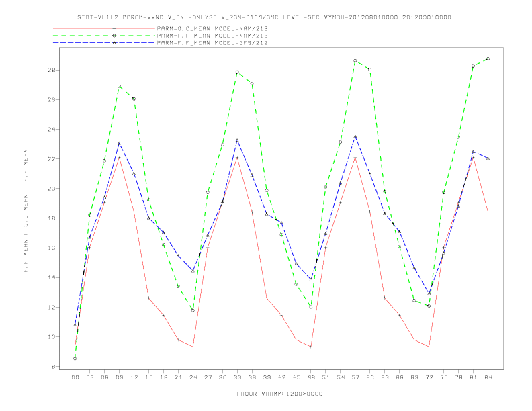This screenshot has height=411, width=532.
Task: Select the green F.F_MEAN MODEL=NAM/218 legend label
Action: pos(212,36)
